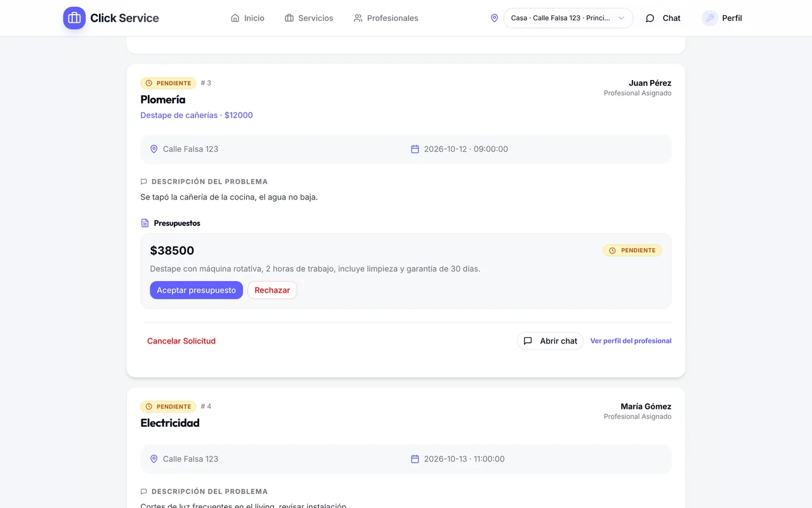812x508 pixels.
Task: Click the date 2026-10-13 · 11:00:00
Action: pos(464,459)
